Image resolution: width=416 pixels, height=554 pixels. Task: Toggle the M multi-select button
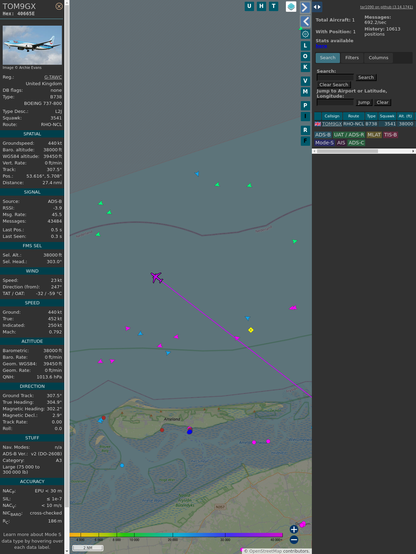point(305,92)
